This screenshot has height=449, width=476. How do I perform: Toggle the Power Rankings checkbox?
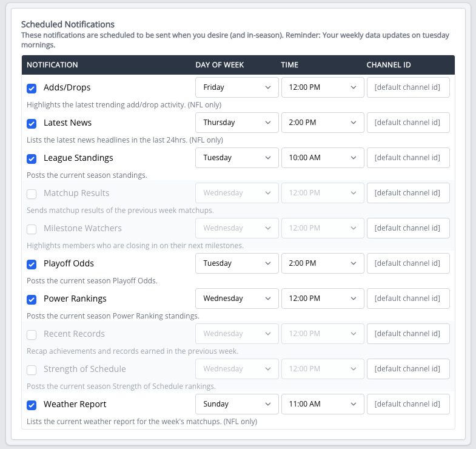(32, 300)
